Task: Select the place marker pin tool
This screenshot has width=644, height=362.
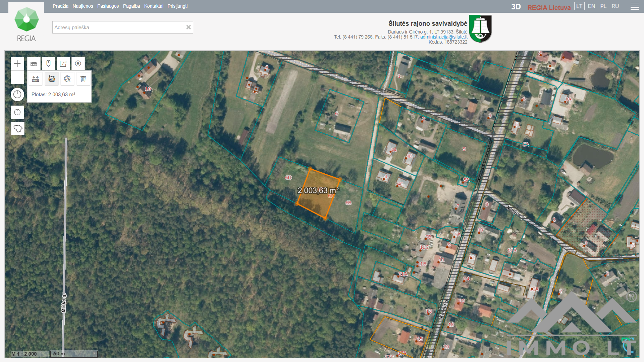Action: click(49, 64)
